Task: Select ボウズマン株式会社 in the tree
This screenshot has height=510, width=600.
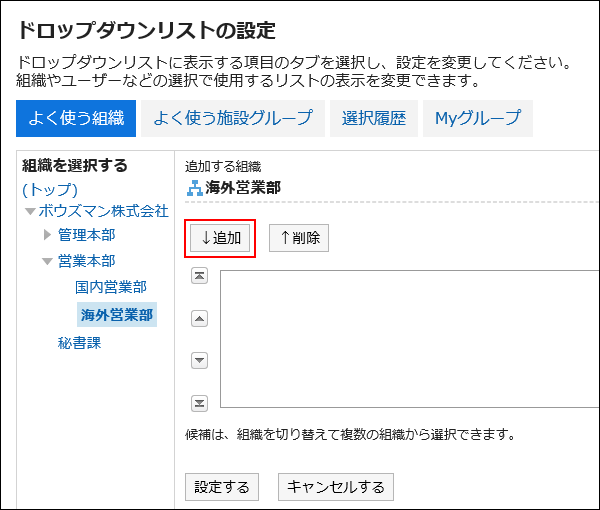Action: [x=104, y=211]
